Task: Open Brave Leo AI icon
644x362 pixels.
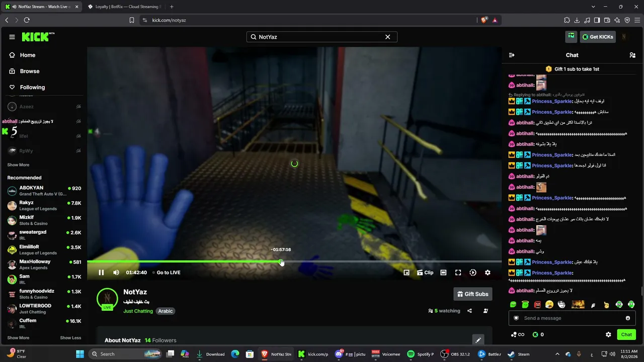Action: click(617, 20)
